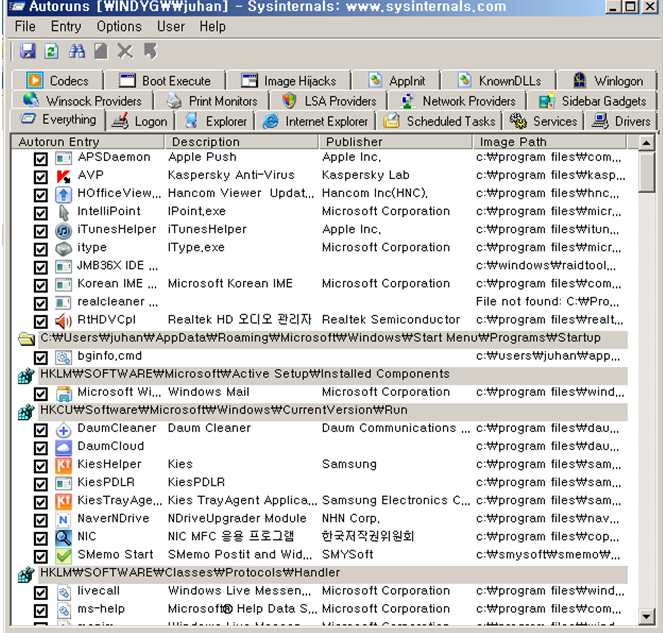Click the Delete X toolbar icon
Viewport: 663px width, 633px height.
click(x=125, y=51)
